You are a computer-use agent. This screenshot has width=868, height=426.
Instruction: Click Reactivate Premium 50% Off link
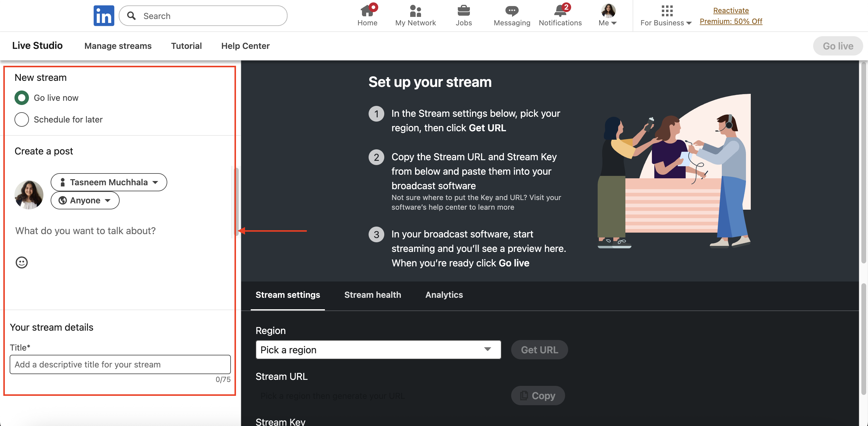pos(731,16)
